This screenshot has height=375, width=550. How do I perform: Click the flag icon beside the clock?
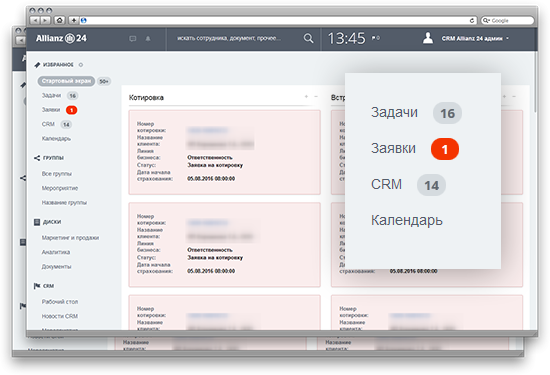tap(374, 37)
